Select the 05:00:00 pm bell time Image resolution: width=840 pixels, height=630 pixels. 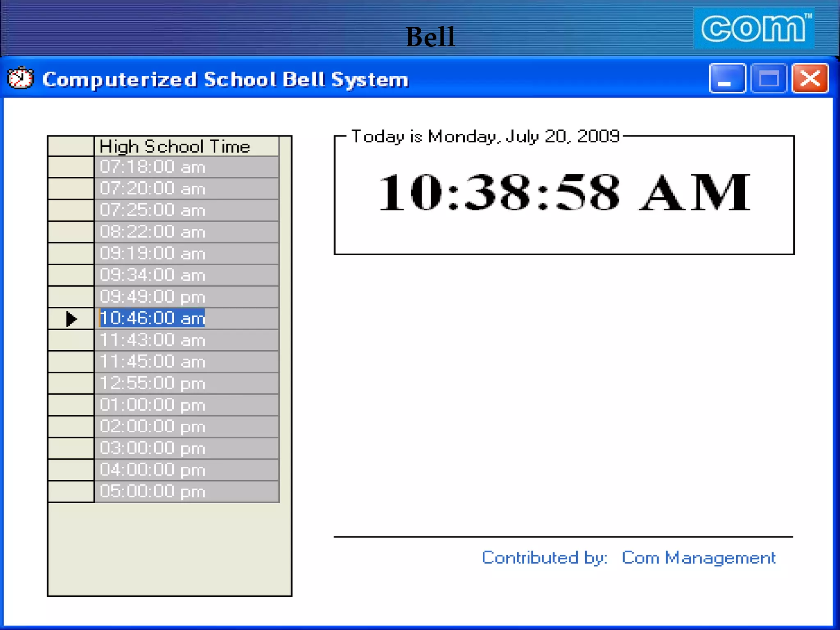(x=187, y=491)
